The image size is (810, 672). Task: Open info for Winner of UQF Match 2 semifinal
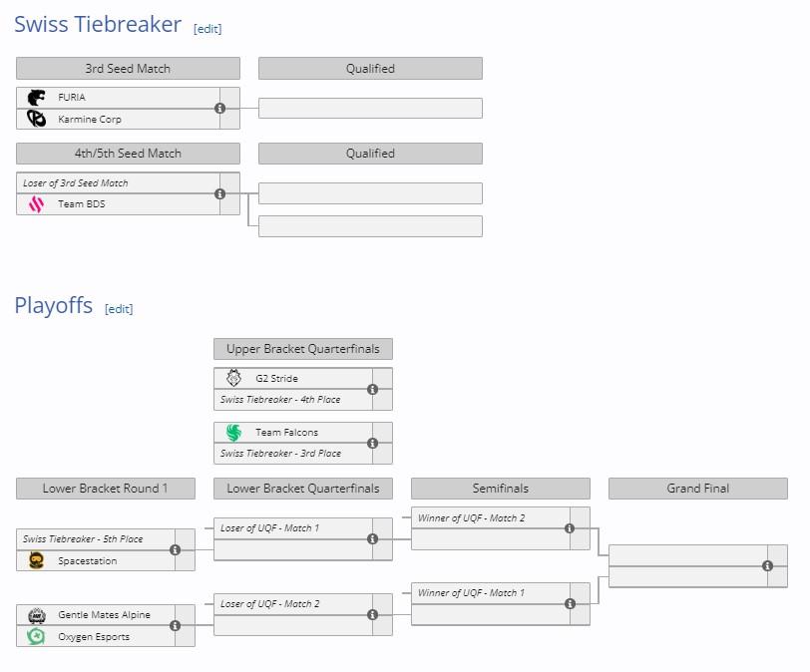click(570, 528)
